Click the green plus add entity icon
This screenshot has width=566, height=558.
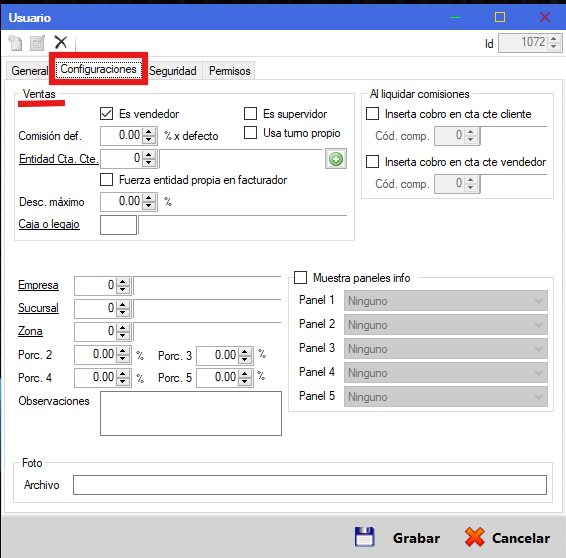[336, 159]
